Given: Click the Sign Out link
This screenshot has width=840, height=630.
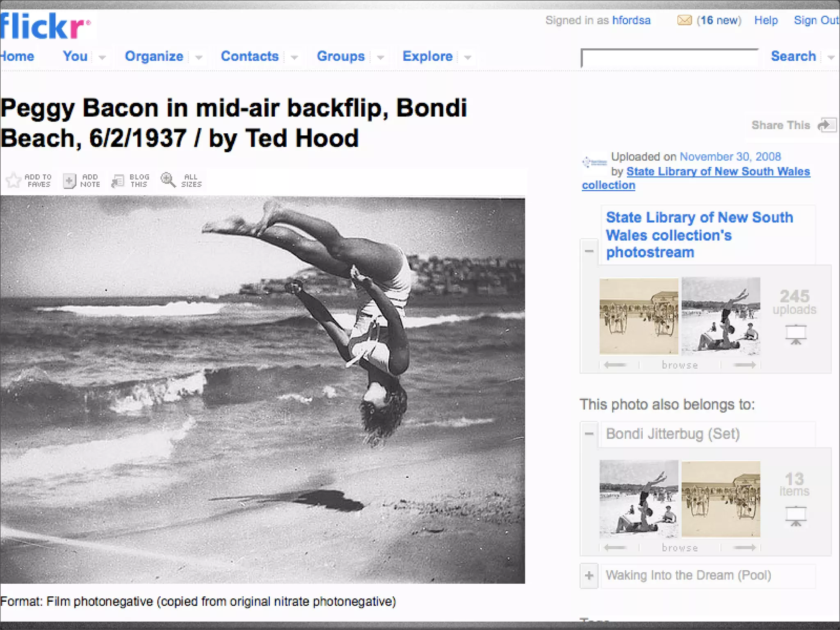Looking at the screenshot, I should (x=816, y=20).
